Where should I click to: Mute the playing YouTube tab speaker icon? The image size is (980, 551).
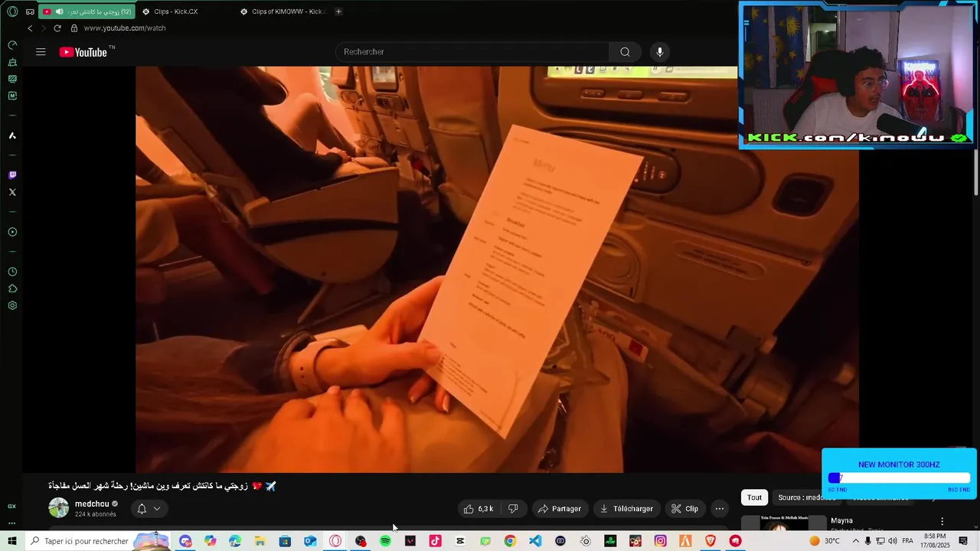point(60,11)
